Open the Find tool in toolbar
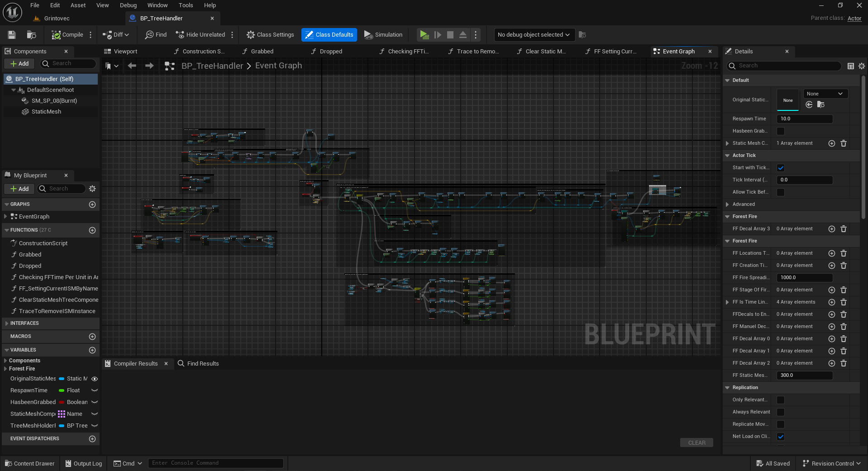Image resolution: width=868 pixels, height=471 pixels. [156, 35]
